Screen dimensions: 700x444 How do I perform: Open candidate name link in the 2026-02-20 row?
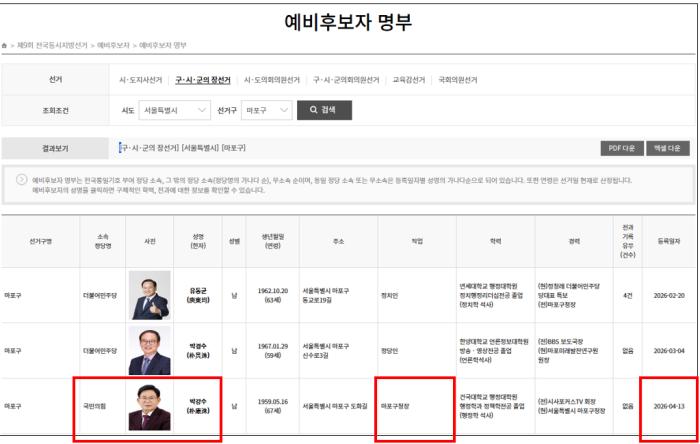(198, 295)
